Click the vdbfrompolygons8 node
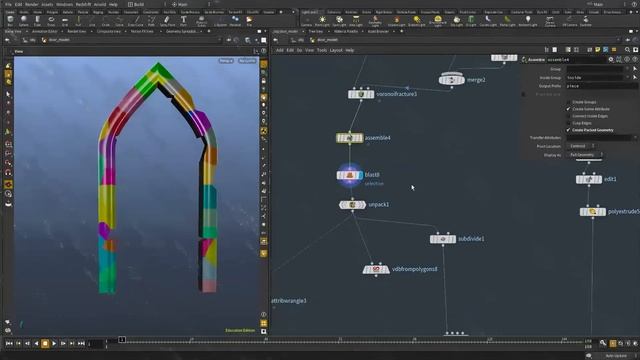The height and width of the screenshot is (360, 640). pyautogui.click(x=376, y=269)
